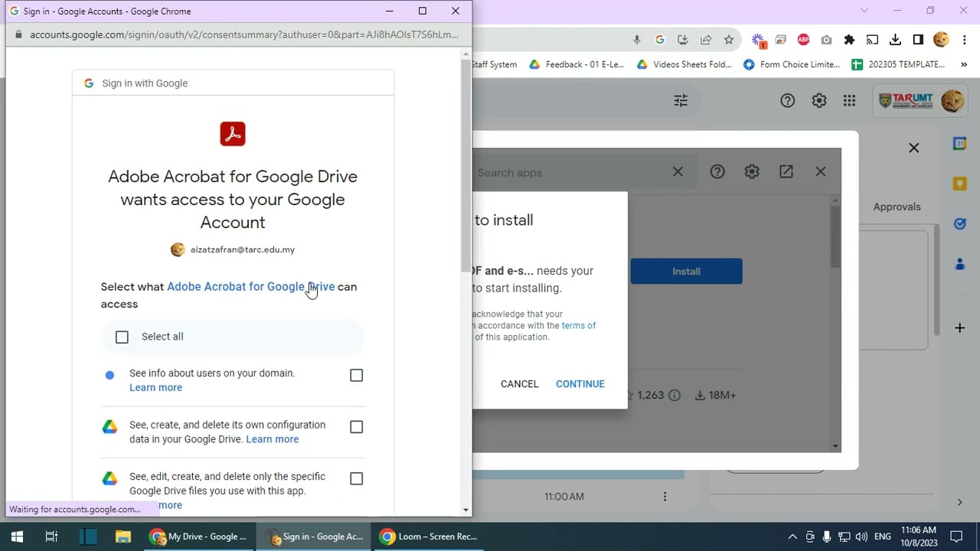Open Tasks in the Drive side panel
The height and width of the screenshot is (551, 980).
[x=959, y=223]
